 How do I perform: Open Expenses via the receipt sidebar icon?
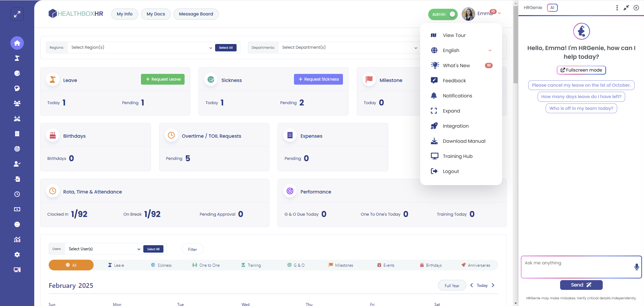coord(17,133)
